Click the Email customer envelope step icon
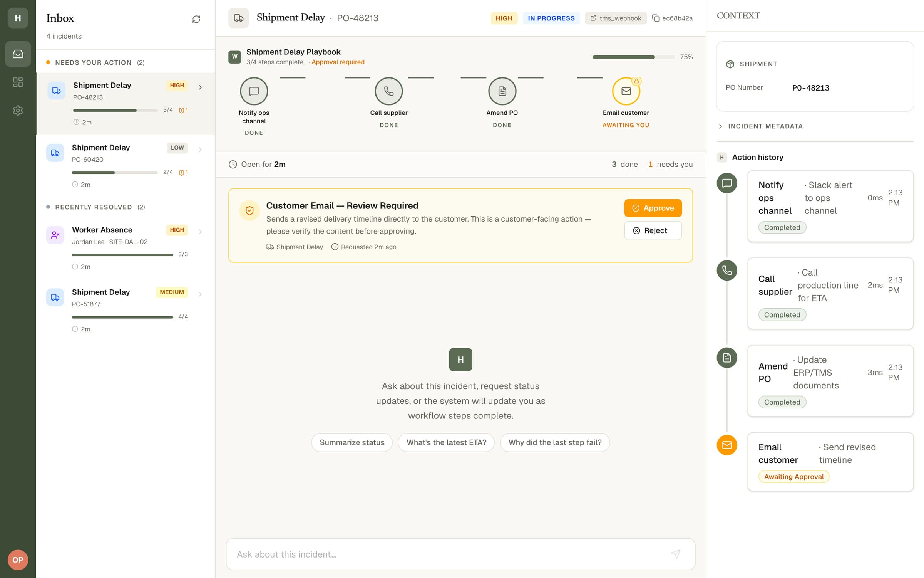Screen dimensions: 924x578 [x=626, y=91]
